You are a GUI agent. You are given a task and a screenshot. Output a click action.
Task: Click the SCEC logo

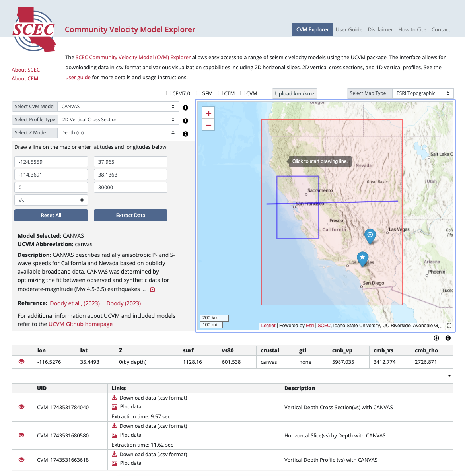[34, 29]
